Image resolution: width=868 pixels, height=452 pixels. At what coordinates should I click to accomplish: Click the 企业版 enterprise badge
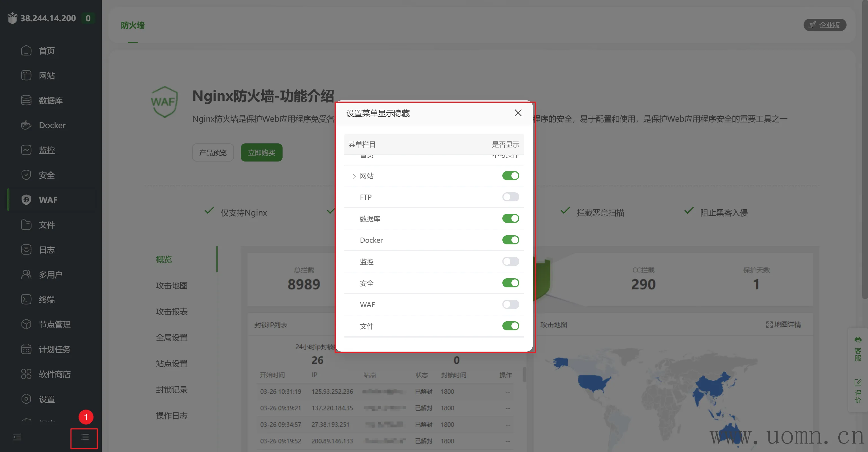tap(824, 25)
